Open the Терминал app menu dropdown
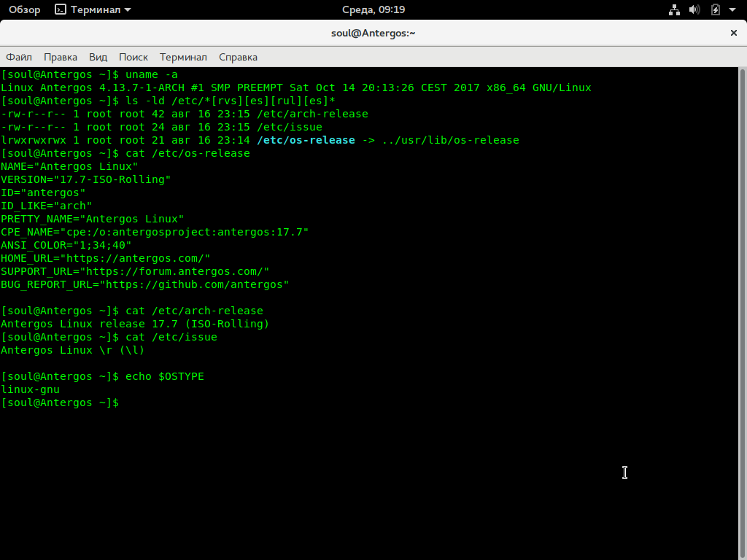 pos(93,9)
